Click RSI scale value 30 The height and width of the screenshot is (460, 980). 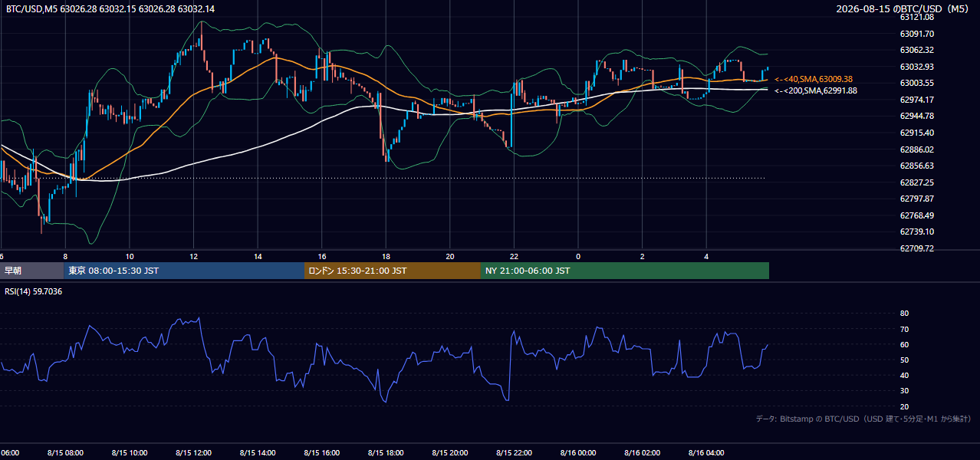(904, 390)
